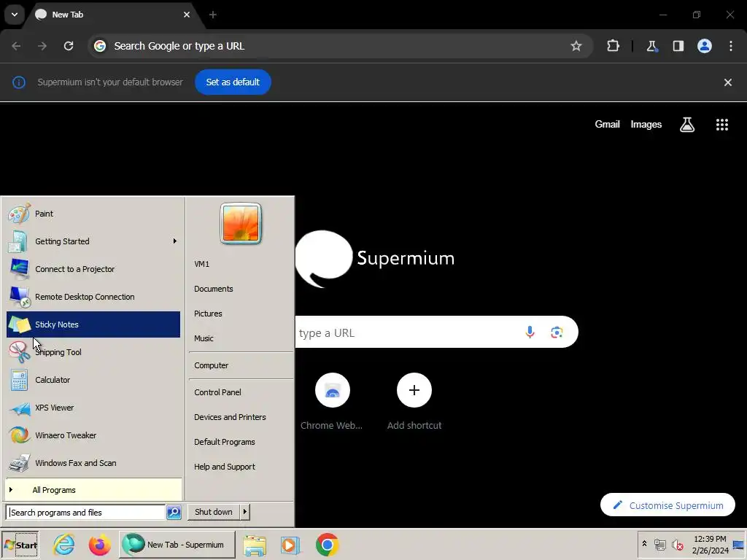Open the tab search dropdown chevron
Screen dimensions: 747x560
[x=15, y=15]
